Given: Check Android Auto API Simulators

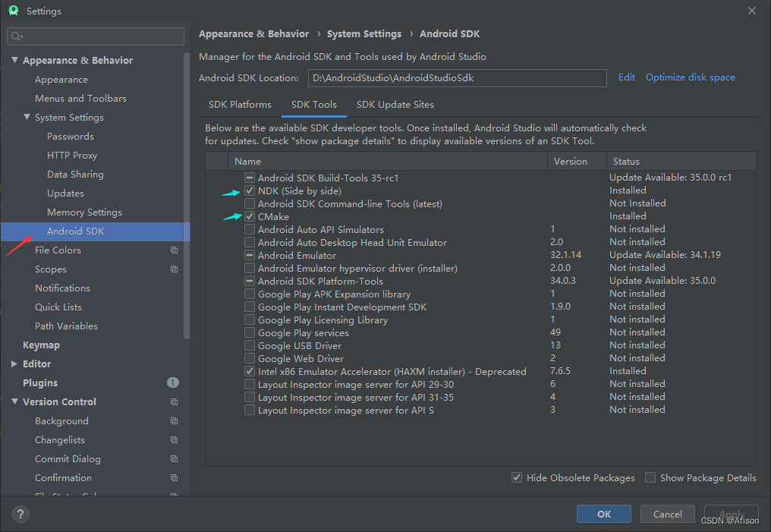Looking at the screenshot, I should (250, 230).
